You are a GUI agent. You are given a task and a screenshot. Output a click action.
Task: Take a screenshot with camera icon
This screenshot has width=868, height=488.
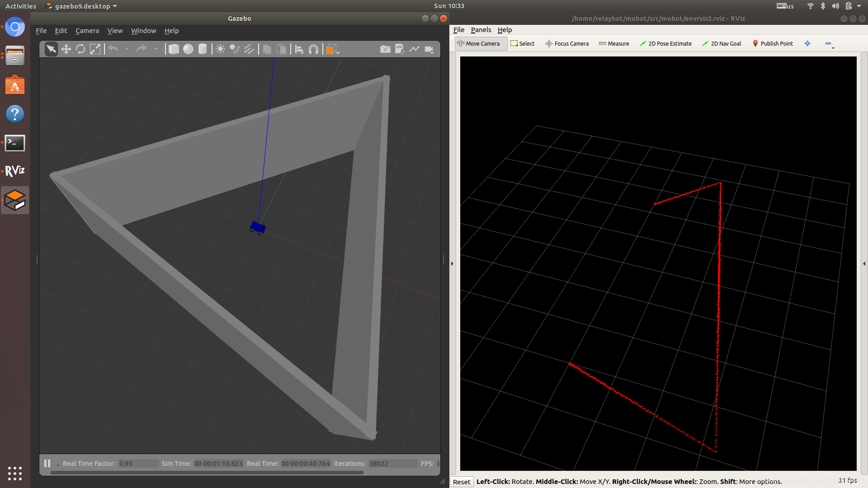click(385, 49)
